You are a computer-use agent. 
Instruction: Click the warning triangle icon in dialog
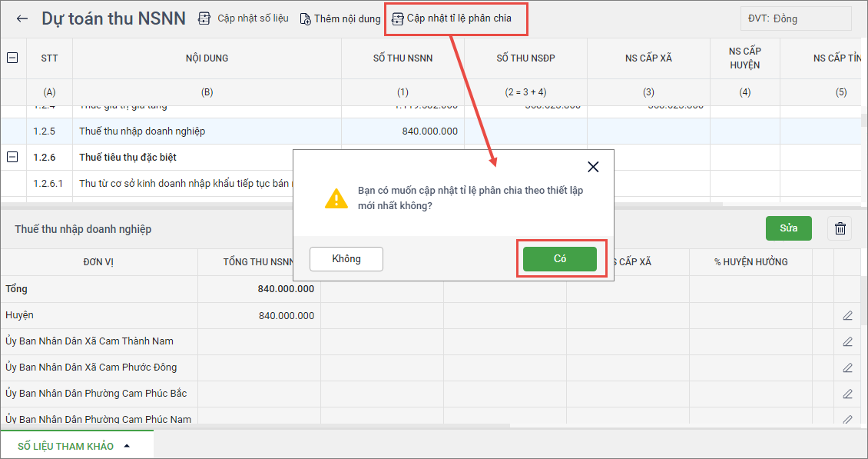[x=336, y=198]
